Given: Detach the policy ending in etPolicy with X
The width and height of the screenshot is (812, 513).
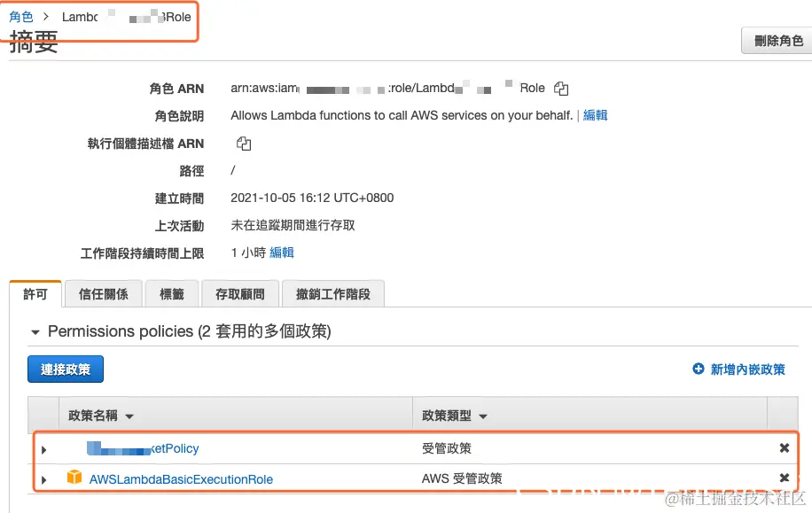Looking at the screenshot, I should (784, 447).
